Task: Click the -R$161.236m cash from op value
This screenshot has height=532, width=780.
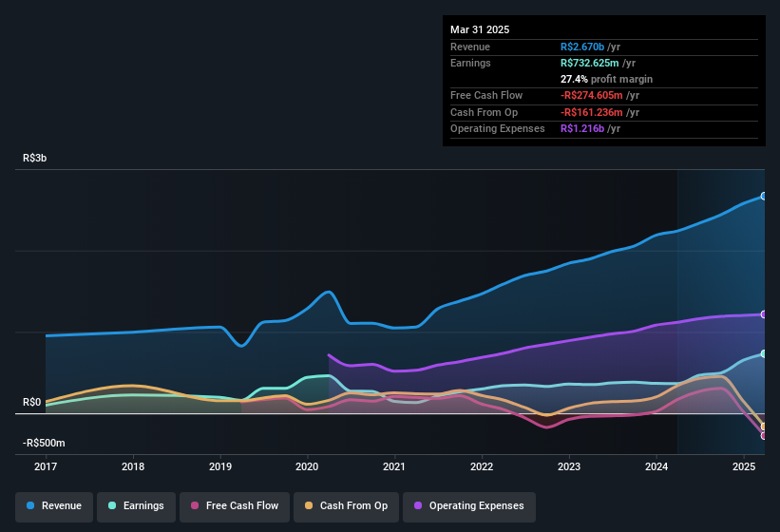Action: 592,112
